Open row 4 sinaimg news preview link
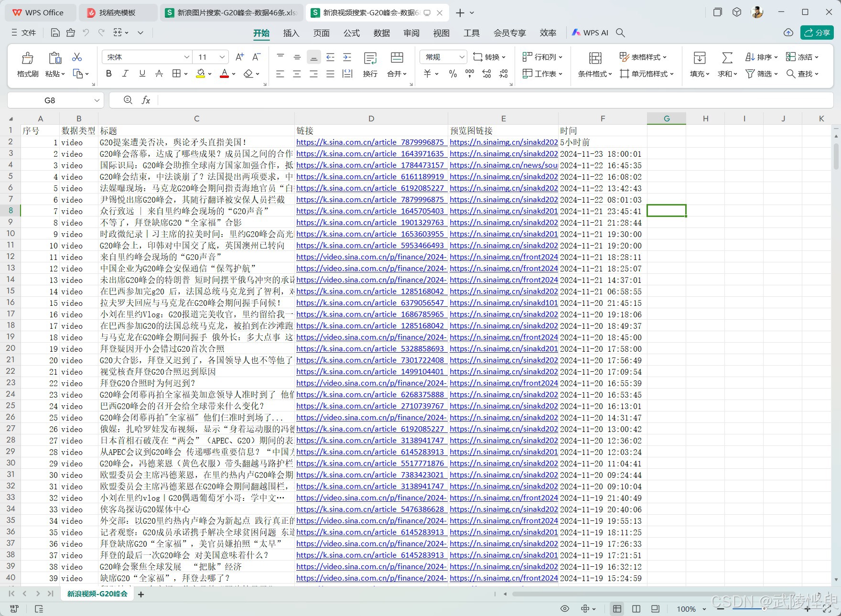 (504, 165)
